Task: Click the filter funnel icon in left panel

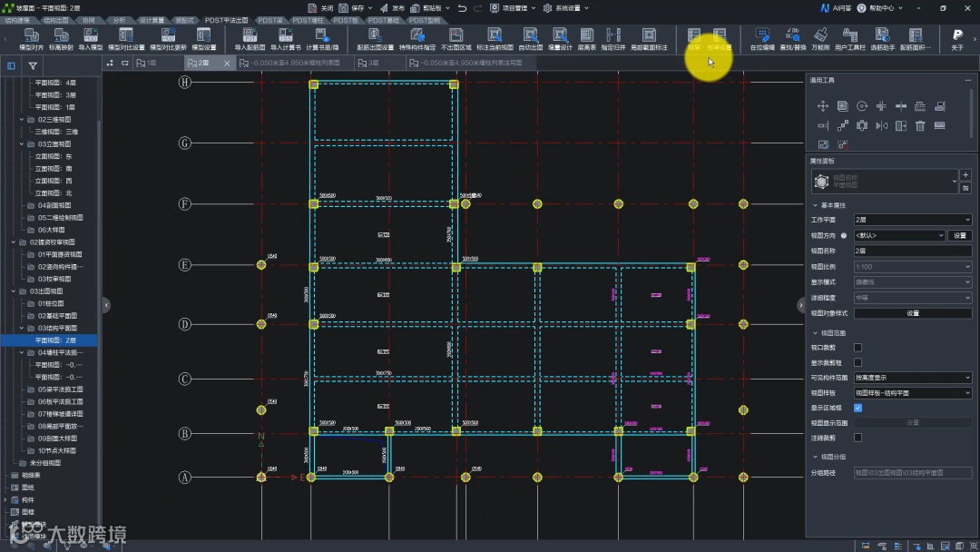Action: tap(33, 65)
